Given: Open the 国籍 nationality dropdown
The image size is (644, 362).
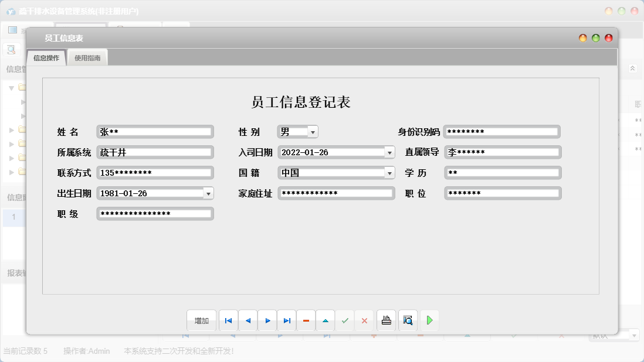Looking at the screenshot, I should (x=389, y=173).
